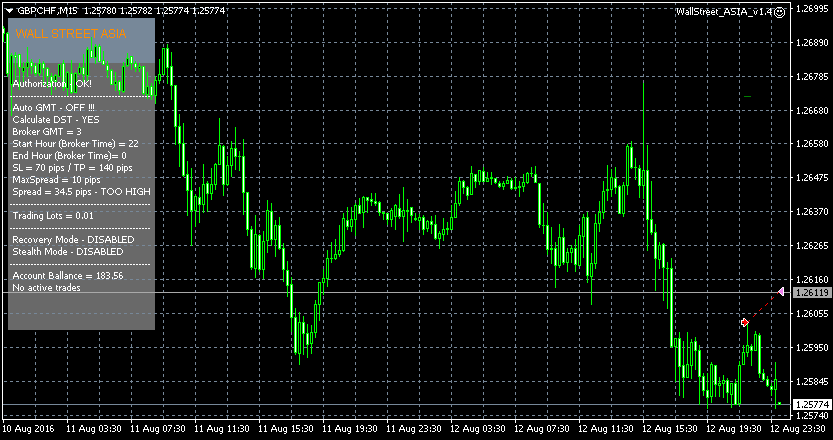Click the red diamond trade marker
The image size is (833, 440).
[745, 323]
